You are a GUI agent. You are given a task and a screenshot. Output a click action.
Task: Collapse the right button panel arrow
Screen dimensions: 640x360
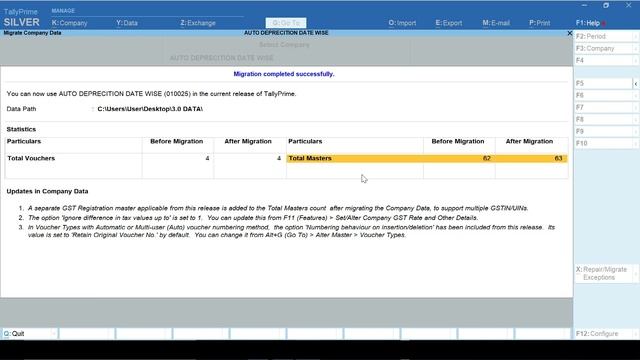click(636, 84)
